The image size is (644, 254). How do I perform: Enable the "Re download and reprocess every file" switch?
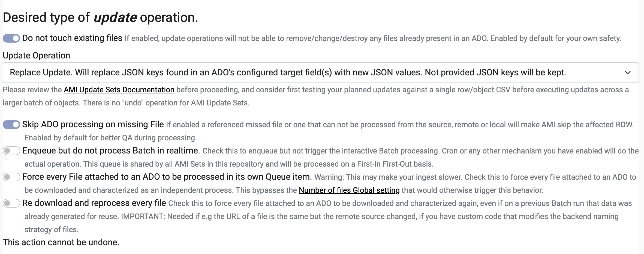[11, 203]
